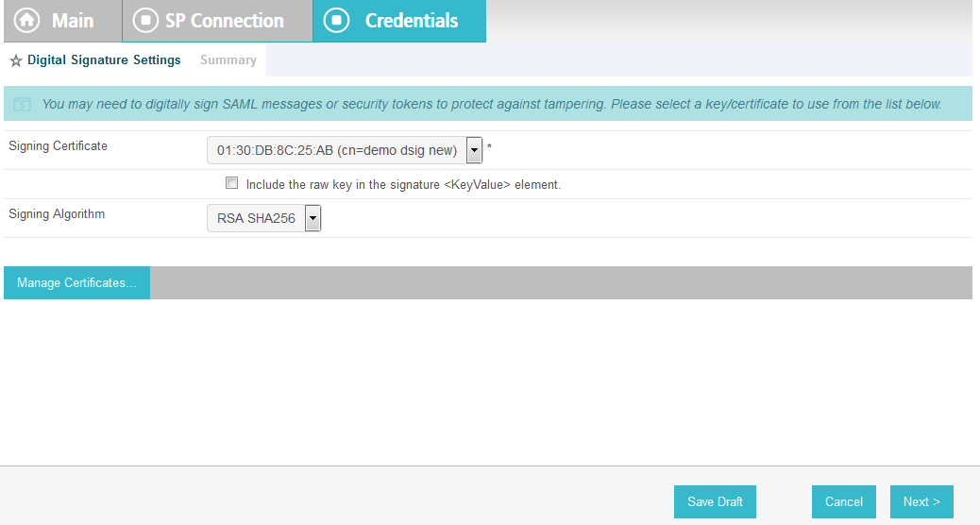Open Digital Signature Settings step
Image resolution: width=980 pixels, height=525 pixels.
(104, 60)
